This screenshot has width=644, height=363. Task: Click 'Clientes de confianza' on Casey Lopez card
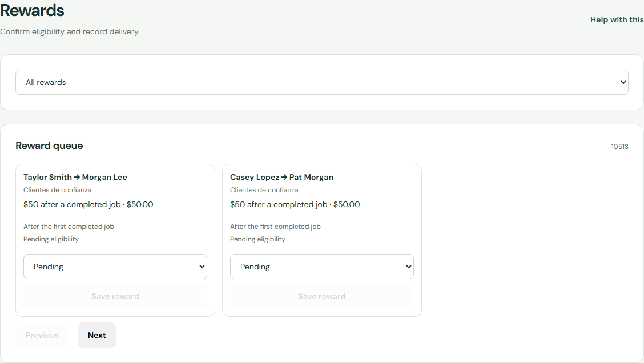tap(264, 190)
